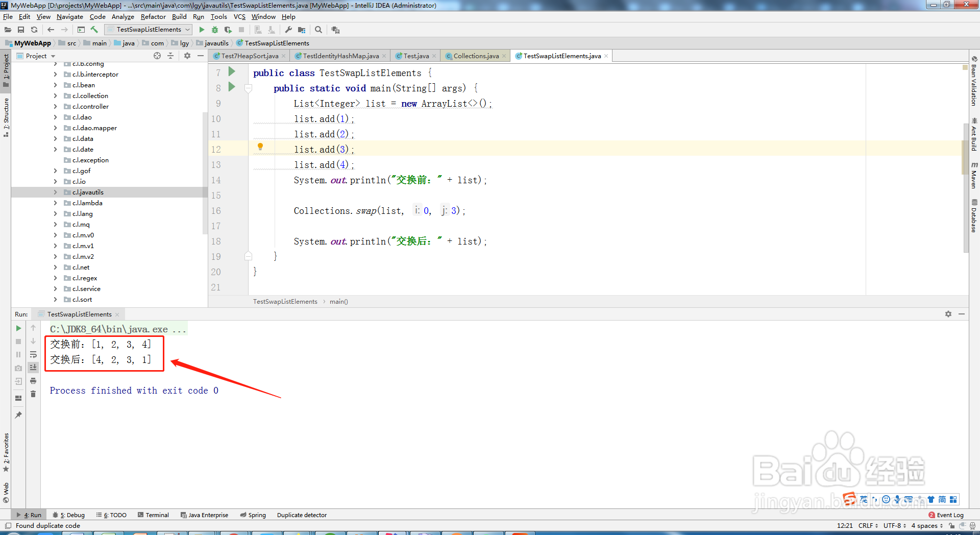This screenshot has width=980, height=535.
Task: Click the Save All toolbar icon
Action: (21, 30)
